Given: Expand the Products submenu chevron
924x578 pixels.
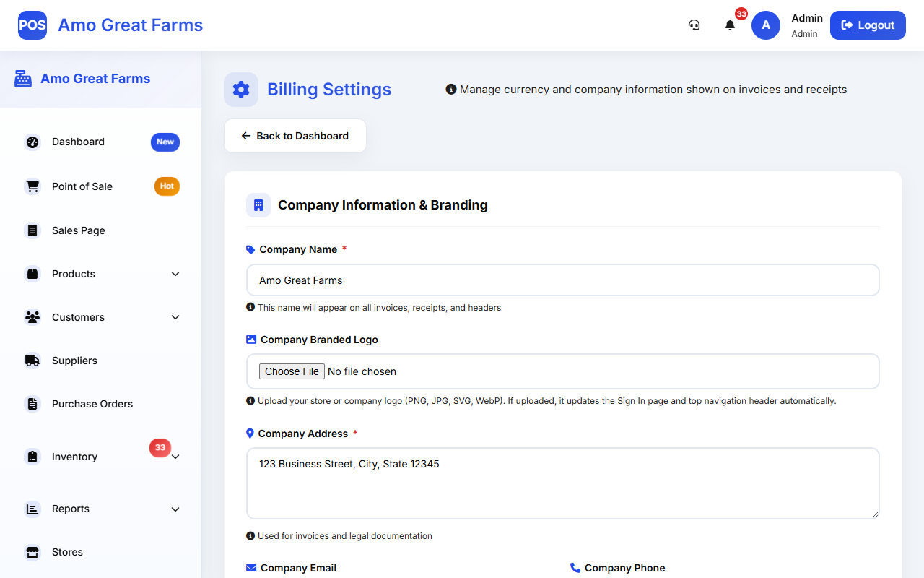Looking at the screenshot, I should pos(175,274).
